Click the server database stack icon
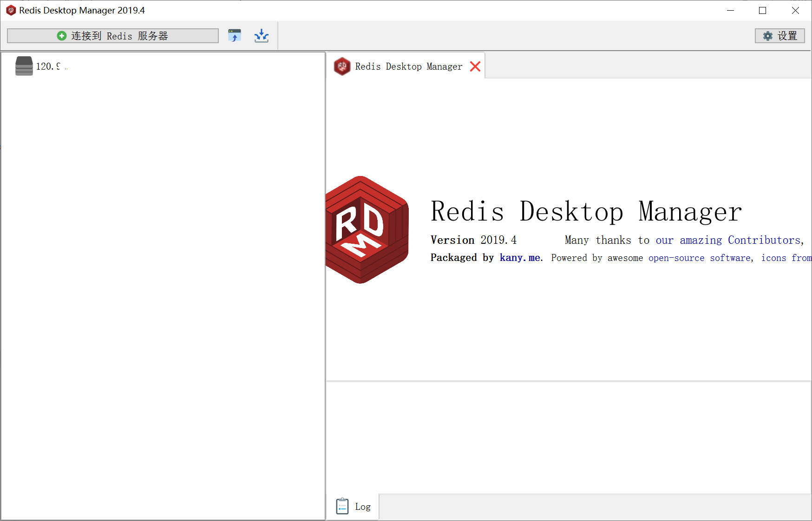This screenshot has width=812, height=521. [24, 66]
